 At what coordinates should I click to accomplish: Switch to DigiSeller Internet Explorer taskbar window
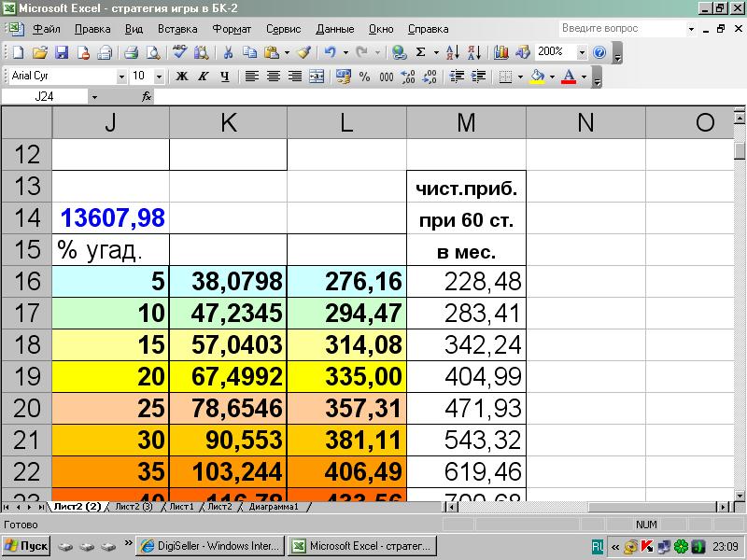[x=210, y=546]
